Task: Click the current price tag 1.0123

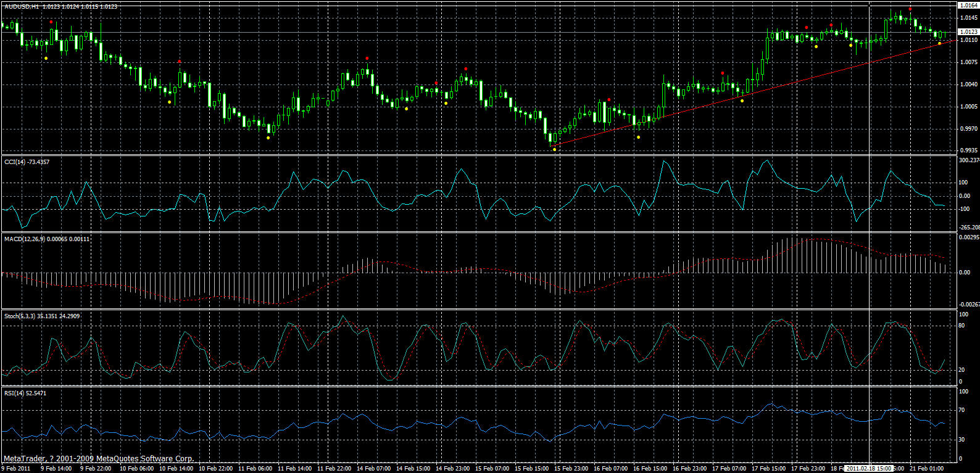Action: 968,31
